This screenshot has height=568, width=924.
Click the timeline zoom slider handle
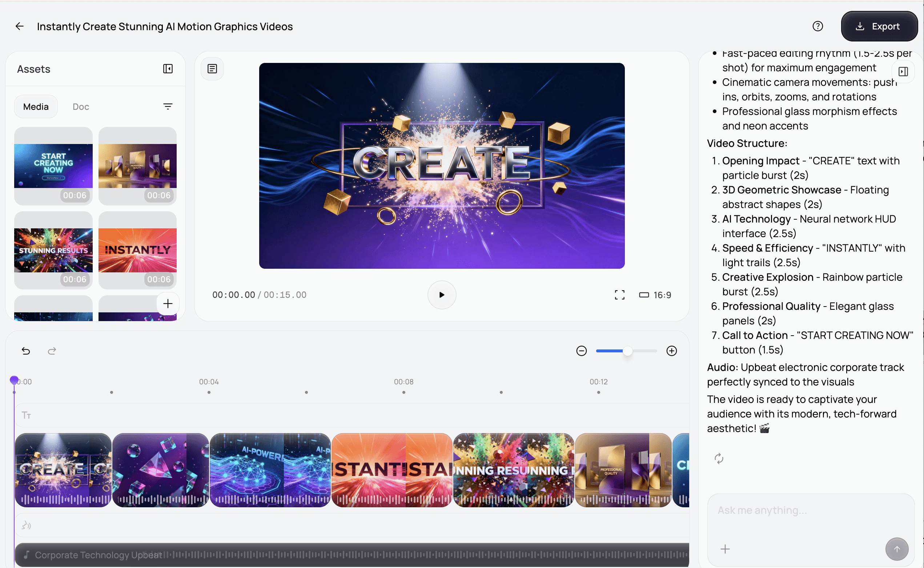tap(627, 351)
